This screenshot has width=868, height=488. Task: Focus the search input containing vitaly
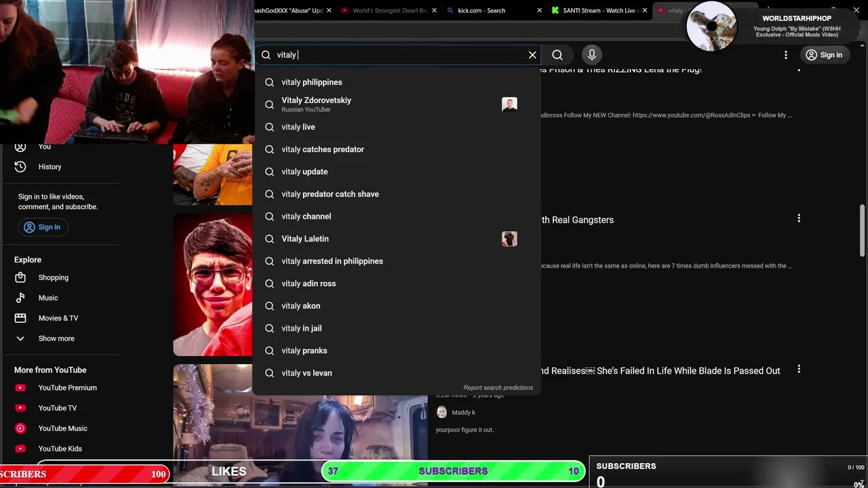pyautogui.click(x=399, y=55)
